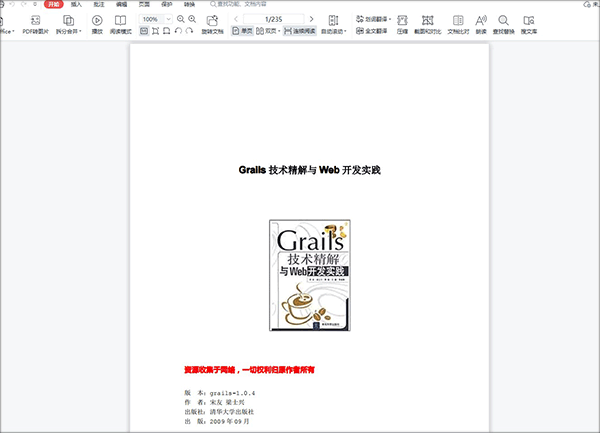
Task: Click the cloud sync icon at top right
Action: tap(587, 4)
